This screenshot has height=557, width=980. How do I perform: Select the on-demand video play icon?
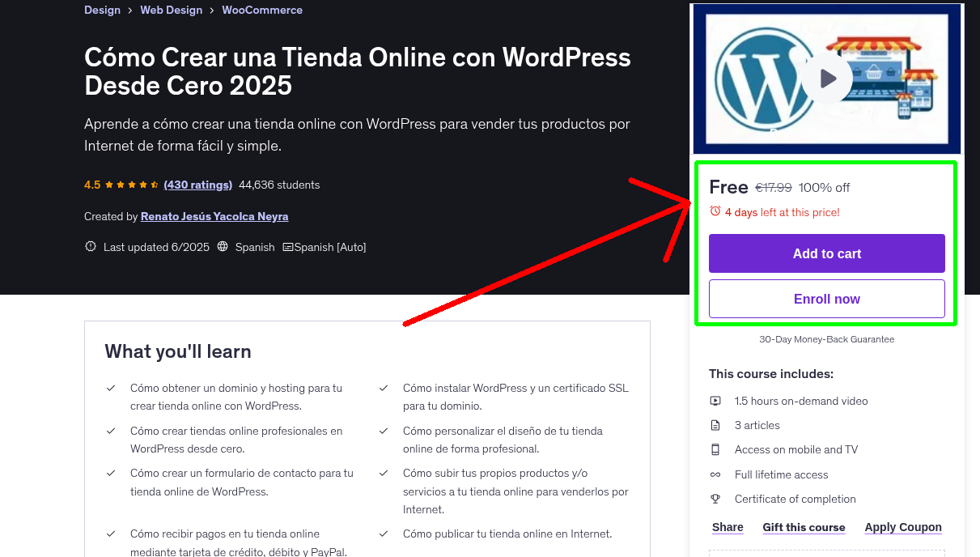(715, 401)
